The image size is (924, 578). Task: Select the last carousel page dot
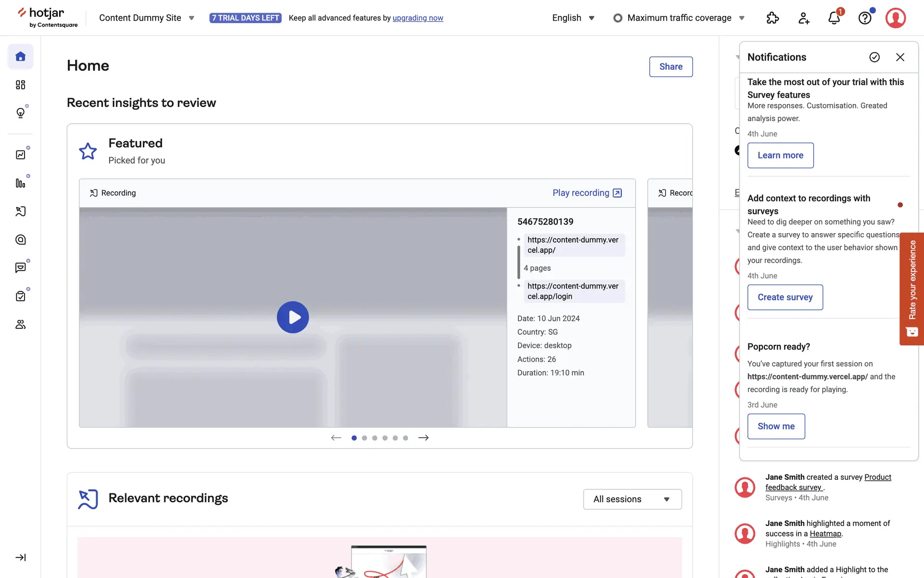pyautogui.click(x=406, y=438)
